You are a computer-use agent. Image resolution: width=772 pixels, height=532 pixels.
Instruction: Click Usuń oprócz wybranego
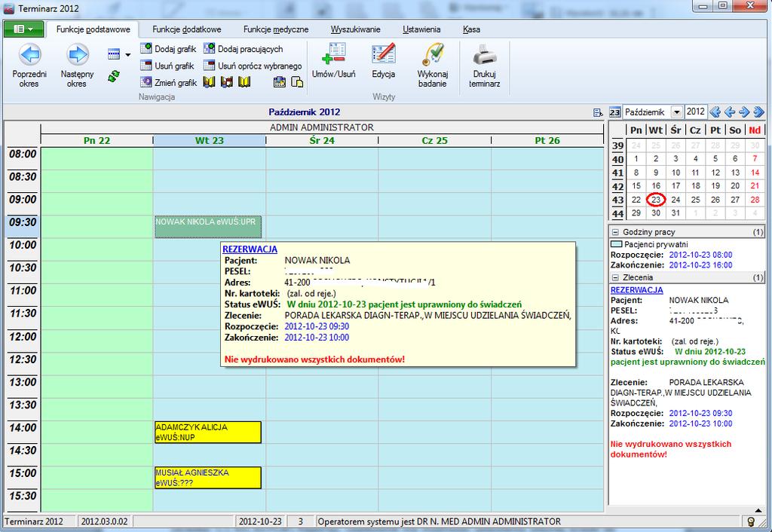253,66
